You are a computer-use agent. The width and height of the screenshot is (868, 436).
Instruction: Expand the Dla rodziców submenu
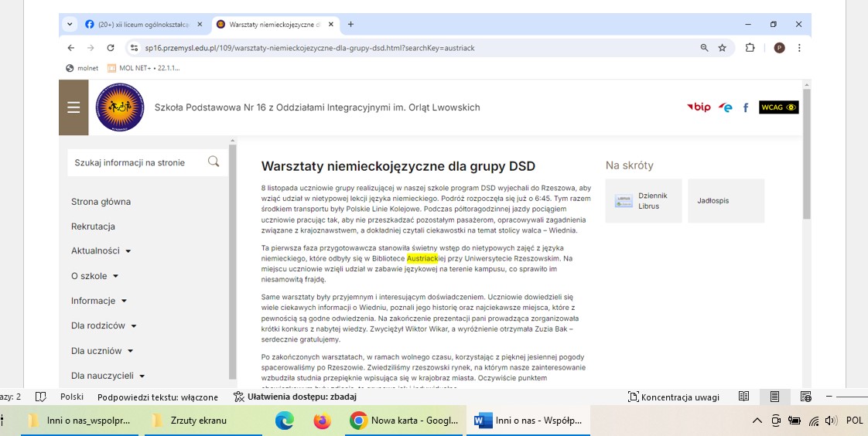(134, 326)
